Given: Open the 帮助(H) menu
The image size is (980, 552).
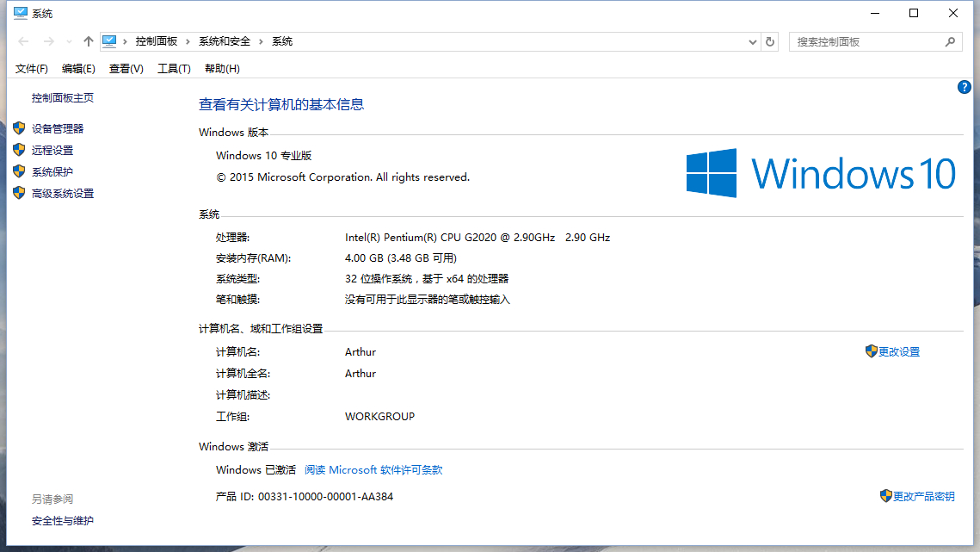Looking at the screenshot, I should click(222, 69).
